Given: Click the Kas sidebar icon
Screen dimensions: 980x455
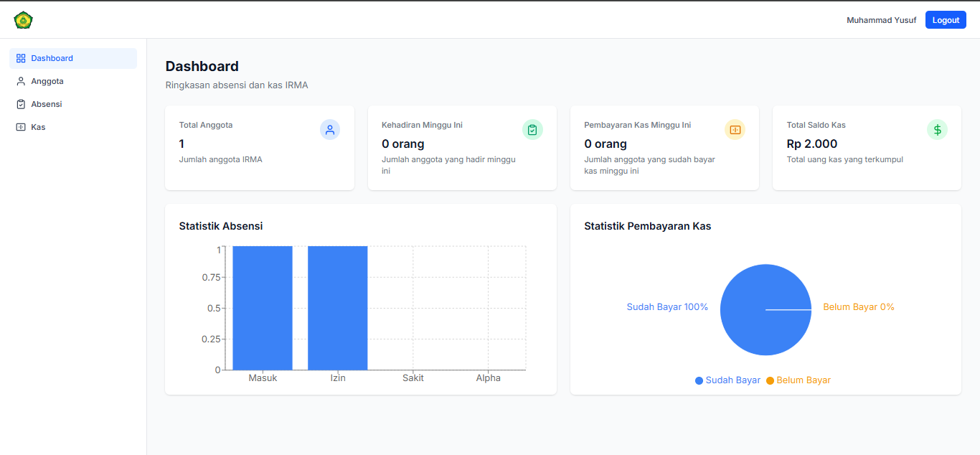Looking at the screenshot, I should coord(21,127).
